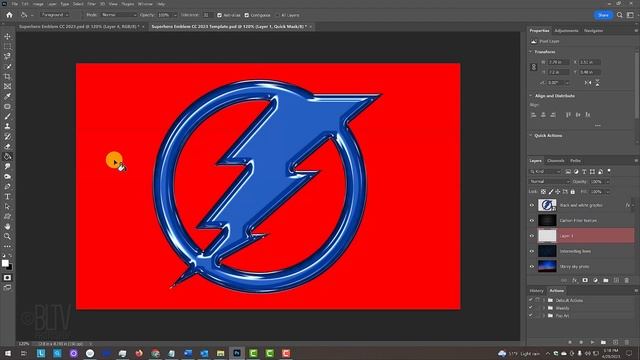The height and width of the screenshot is (360, 640).
Task: Select the Lasso tool
Action: tap(7, 56)
